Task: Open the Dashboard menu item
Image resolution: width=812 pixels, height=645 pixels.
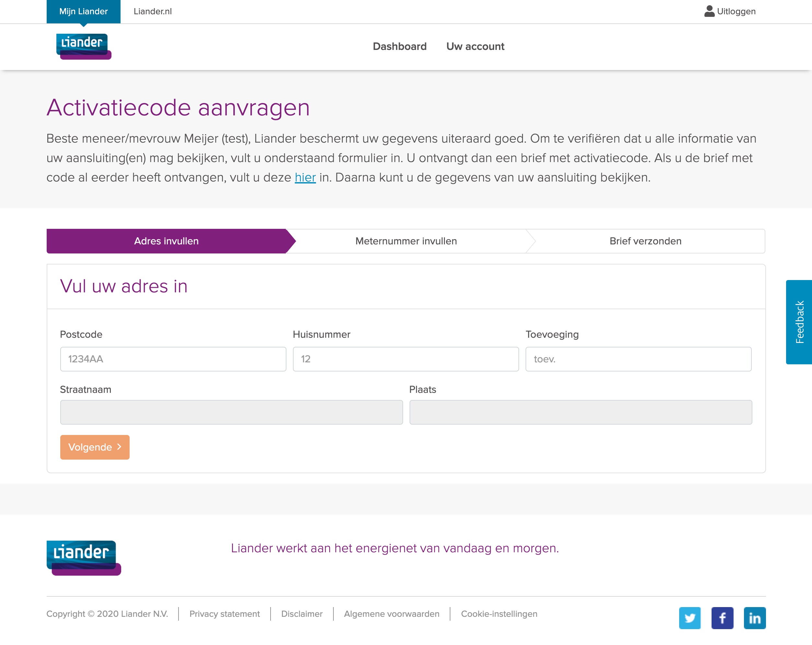Action: pos(400,46)
